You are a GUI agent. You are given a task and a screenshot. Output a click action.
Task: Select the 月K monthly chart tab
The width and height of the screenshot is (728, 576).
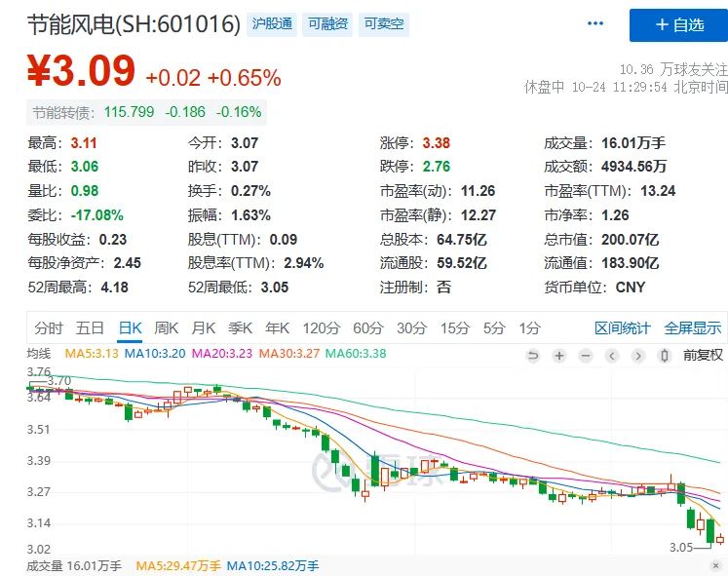point(204,328)
